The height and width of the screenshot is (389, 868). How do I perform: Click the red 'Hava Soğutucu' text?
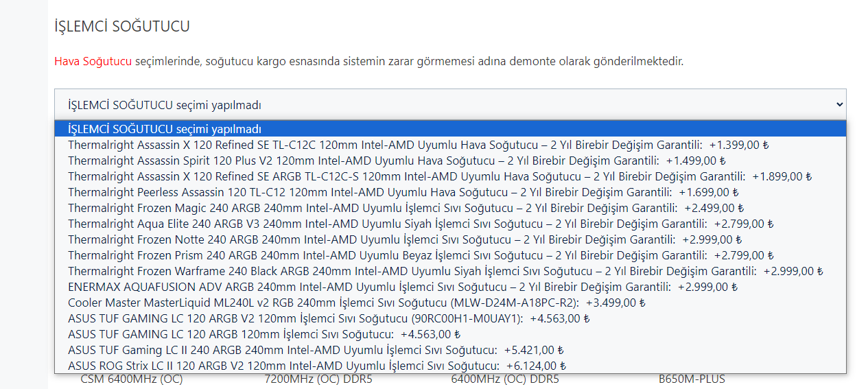coord(93,61)
